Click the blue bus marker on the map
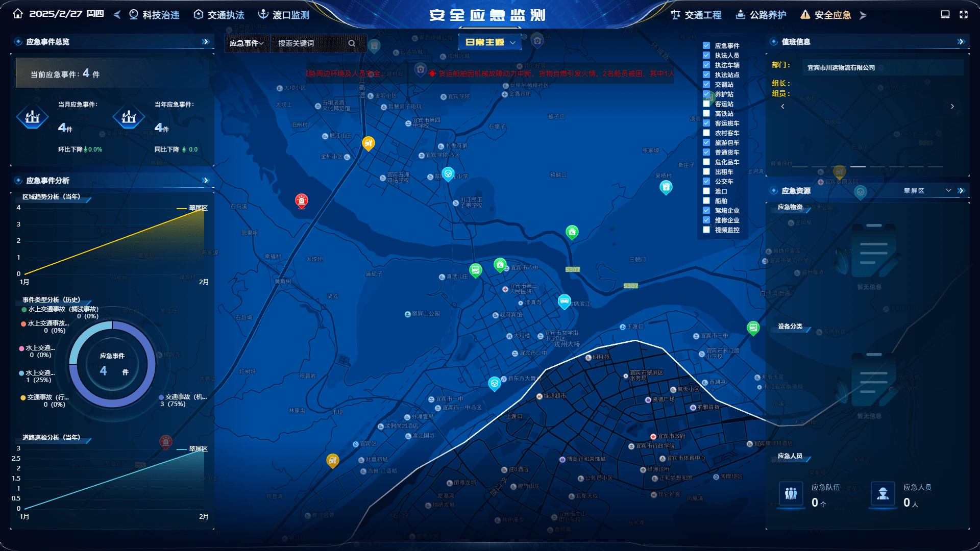 coord(564,301)
